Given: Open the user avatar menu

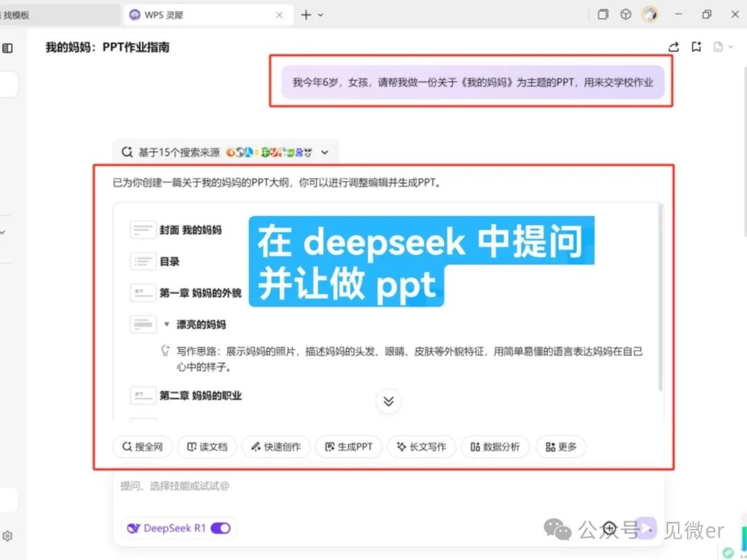Looking at the screenshot, I should click(649, 15).
